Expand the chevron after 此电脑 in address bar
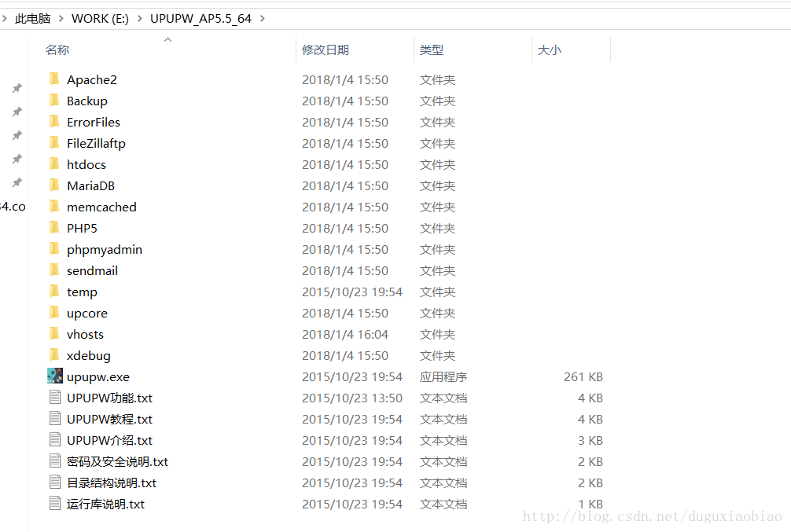Screen dimensions: 791x532 click(61, 19)
